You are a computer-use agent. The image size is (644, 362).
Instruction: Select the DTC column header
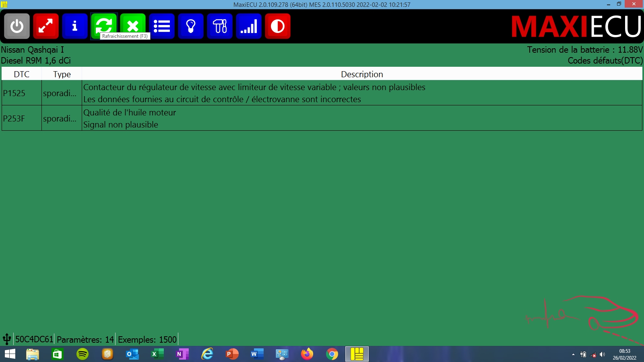pos(22,74)
